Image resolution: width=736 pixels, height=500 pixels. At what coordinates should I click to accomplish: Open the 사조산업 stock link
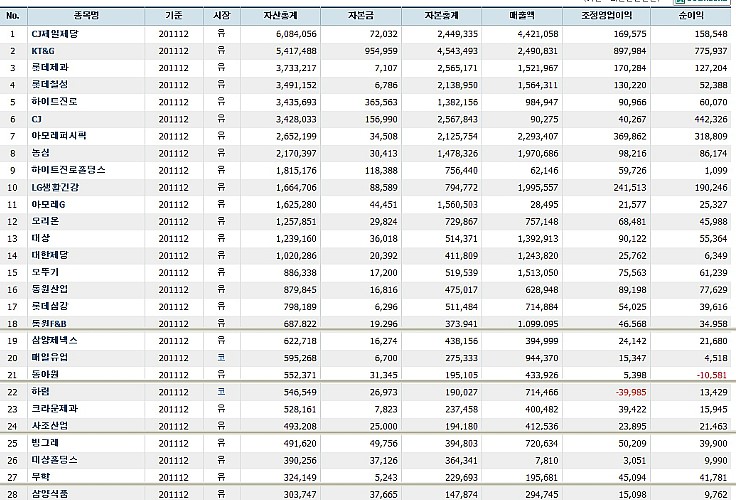coord(50,425)
